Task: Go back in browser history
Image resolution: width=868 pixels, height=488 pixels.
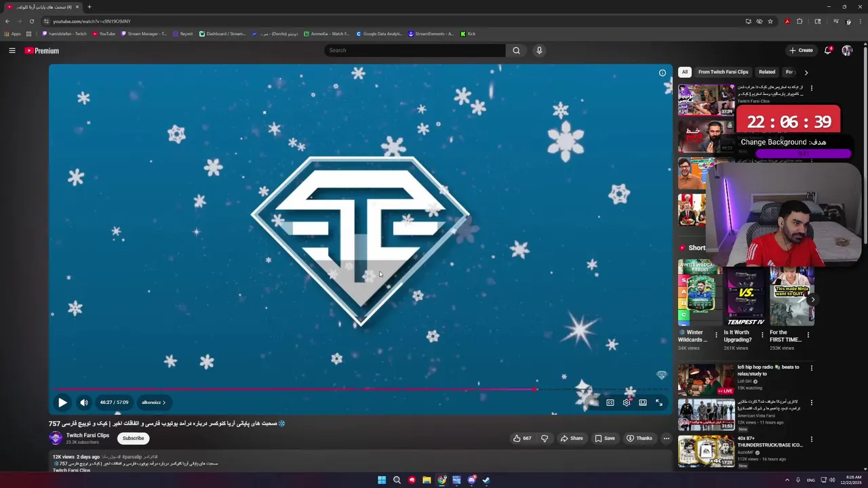Action: point(7,21)
